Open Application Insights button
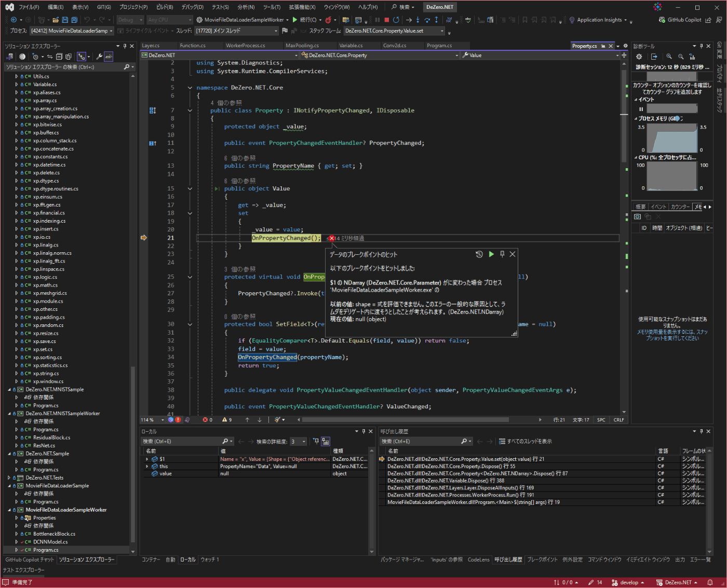Image resolution: width=727 pixels, height=588 pixels. tap(599, 20)
